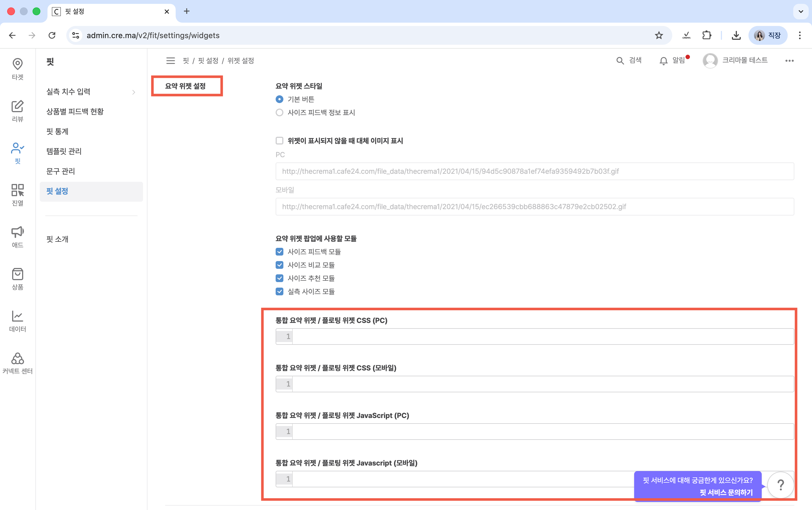This screenshot has height=510, width=812.
Task: Open browser downloads icon
Action: click(736, 35)
